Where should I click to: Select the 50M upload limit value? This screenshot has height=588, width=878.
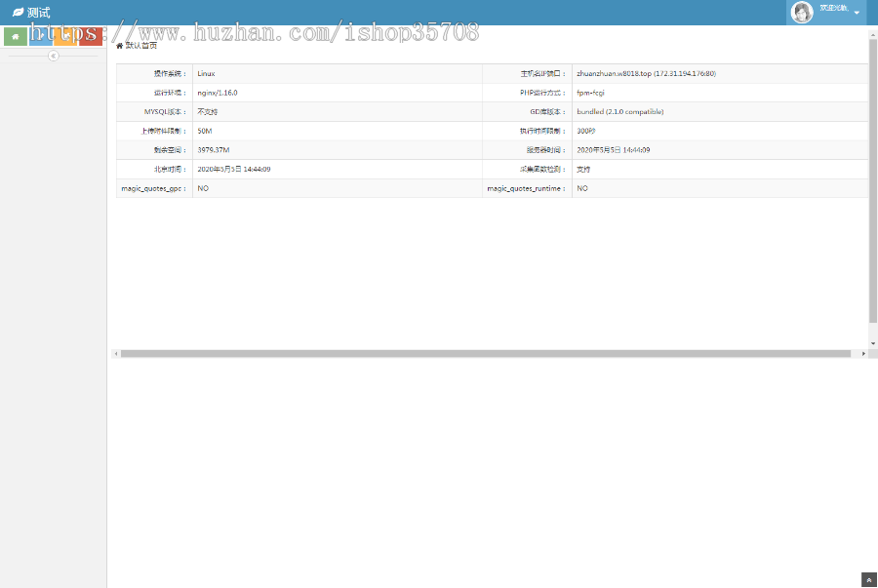click(205, 131)
